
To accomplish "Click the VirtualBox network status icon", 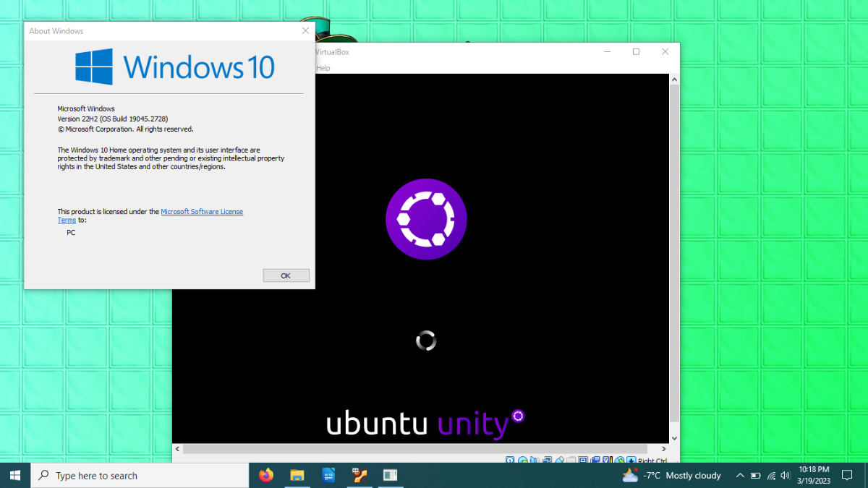I will 547,460.
